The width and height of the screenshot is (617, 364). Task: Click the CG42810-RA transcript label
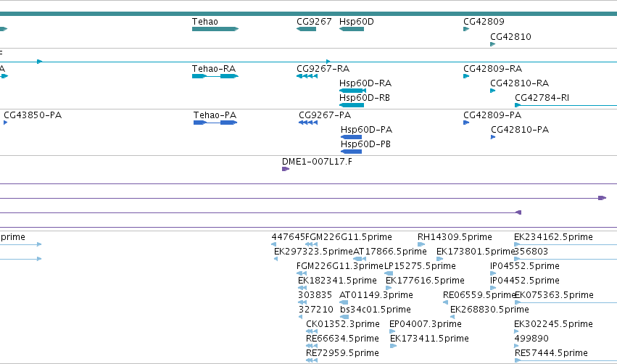tap(519, 83)
